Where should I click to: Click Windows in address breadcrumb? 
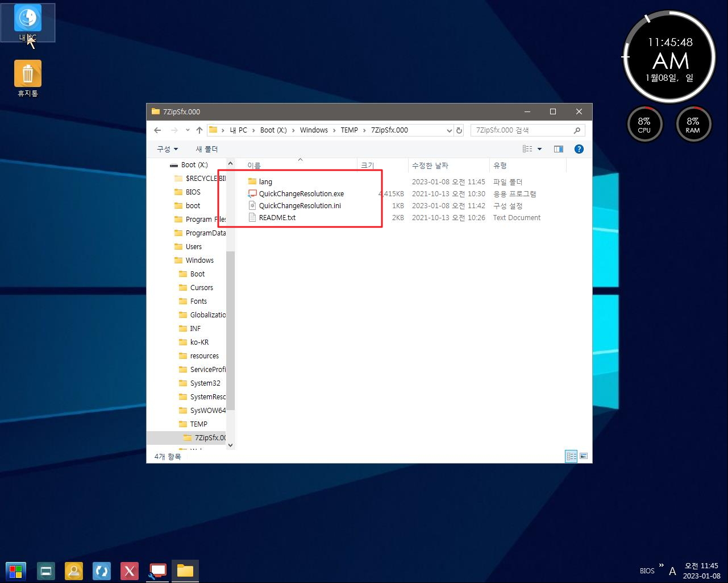point(314,130)
